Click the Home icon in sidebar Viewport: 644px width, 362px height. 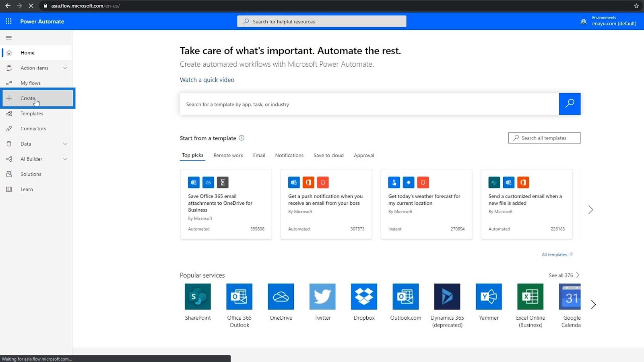pyautogui.click(x=9, y=53)
